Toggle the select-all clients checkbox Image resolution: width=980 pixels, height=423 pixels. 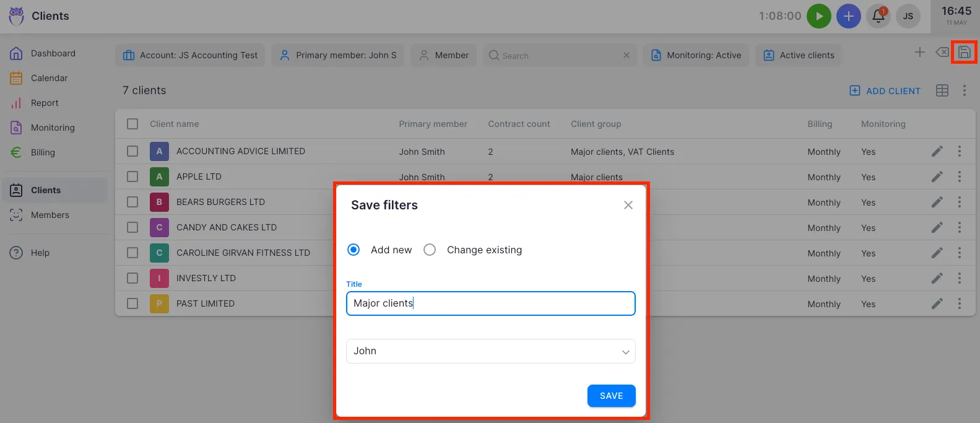(132, 124)
